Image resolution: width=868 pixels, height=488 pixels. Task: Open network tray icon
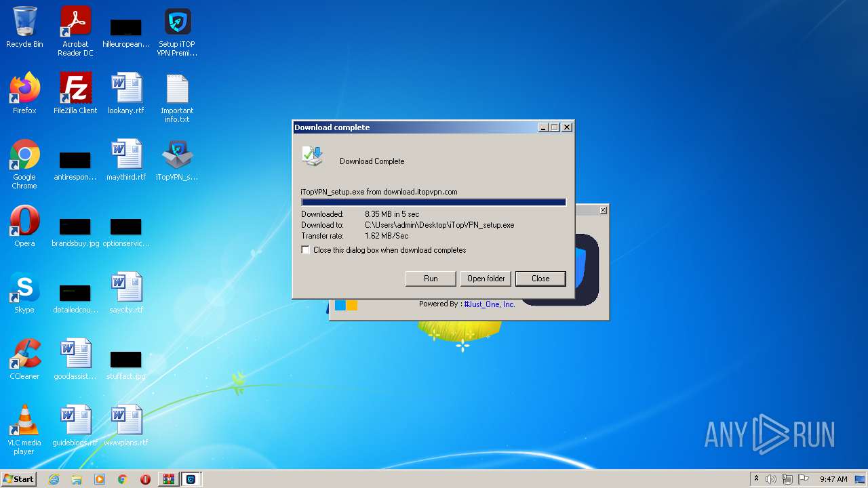pos(787,479)
